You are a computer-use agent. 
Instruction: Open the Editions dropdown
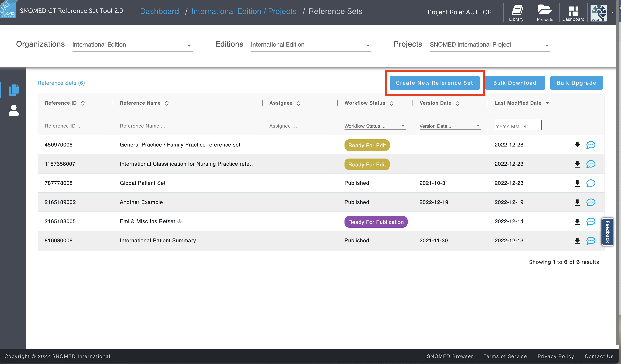coord(311,45)
